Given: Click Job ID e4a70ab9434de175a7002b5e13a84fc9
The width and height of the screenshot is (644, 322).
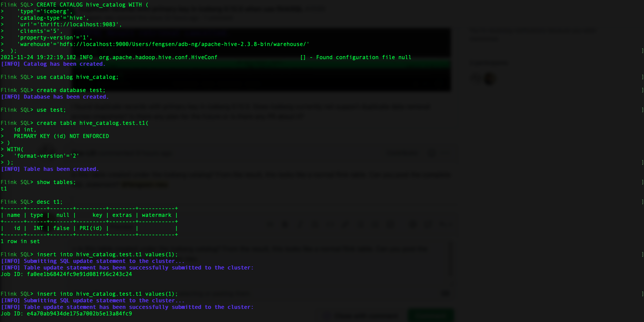Looking at the screenshot, I should pos(79,314).
